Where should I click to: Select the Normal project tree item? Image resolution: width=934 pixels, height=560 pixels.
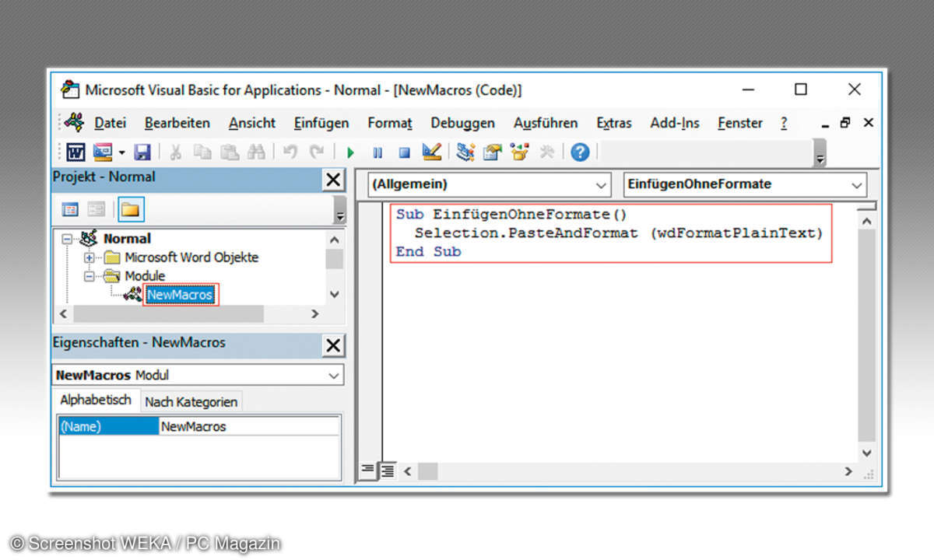[127, 239]
